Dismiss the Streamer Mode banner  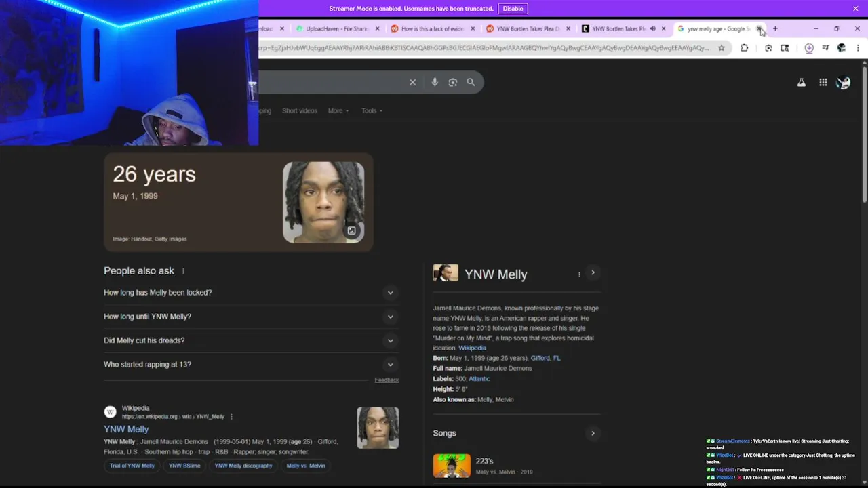856,9
